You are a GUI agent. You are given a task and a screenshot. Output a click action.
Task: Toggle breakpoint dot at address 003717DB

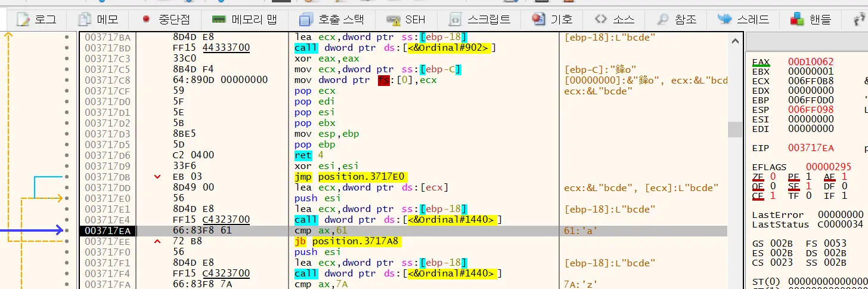67,177
